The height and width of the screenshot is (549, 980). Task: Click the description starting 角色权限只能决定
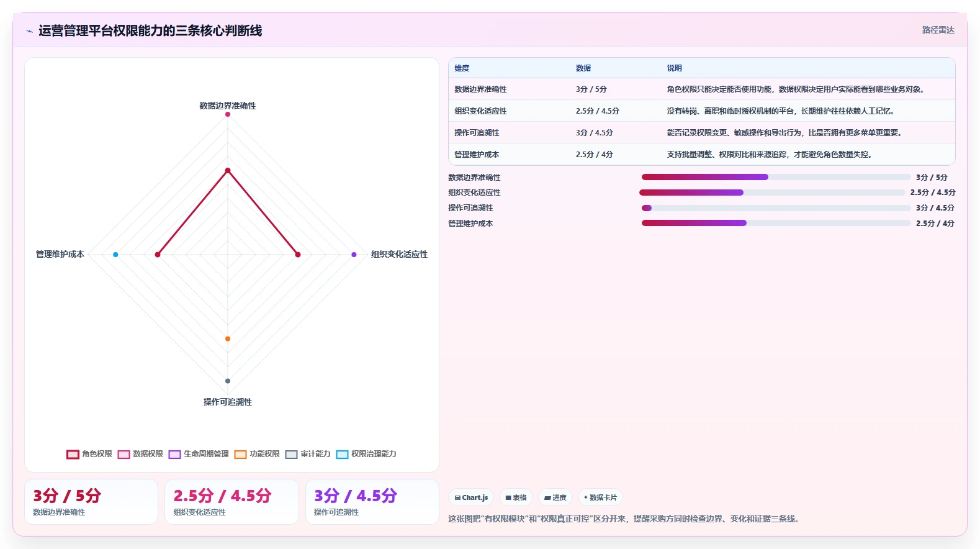pos(797,89)
